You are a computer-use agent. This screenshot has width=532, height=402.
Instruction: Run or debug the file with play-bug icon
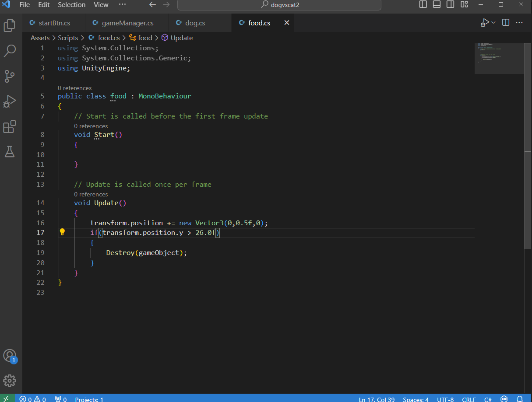pyautogui.click(x=484, y=22)
